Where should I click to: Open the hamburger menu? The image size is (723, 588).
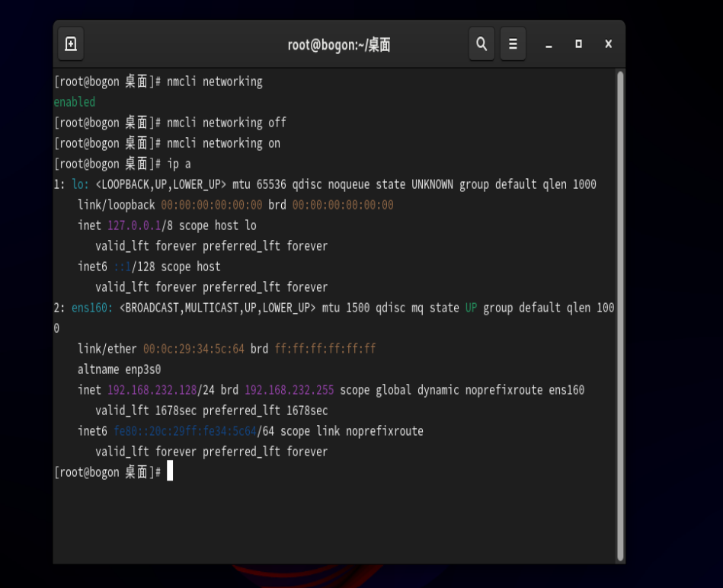pyautogui.click(x=513, y=44)
